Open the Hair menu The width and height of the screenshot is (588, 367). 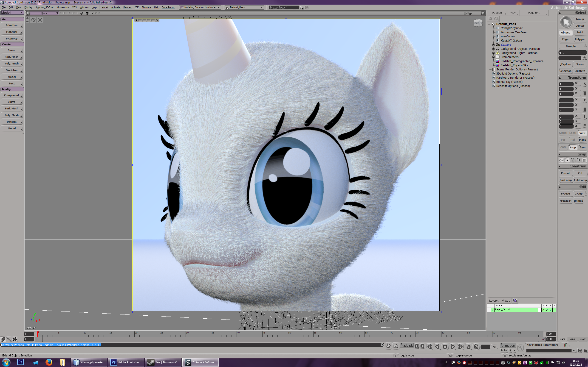156,8
